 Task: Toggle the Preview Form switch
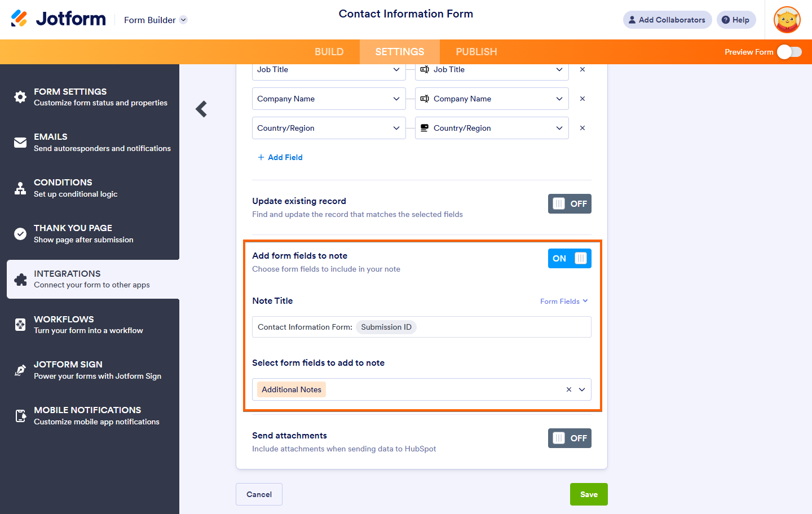coord(789,52)
